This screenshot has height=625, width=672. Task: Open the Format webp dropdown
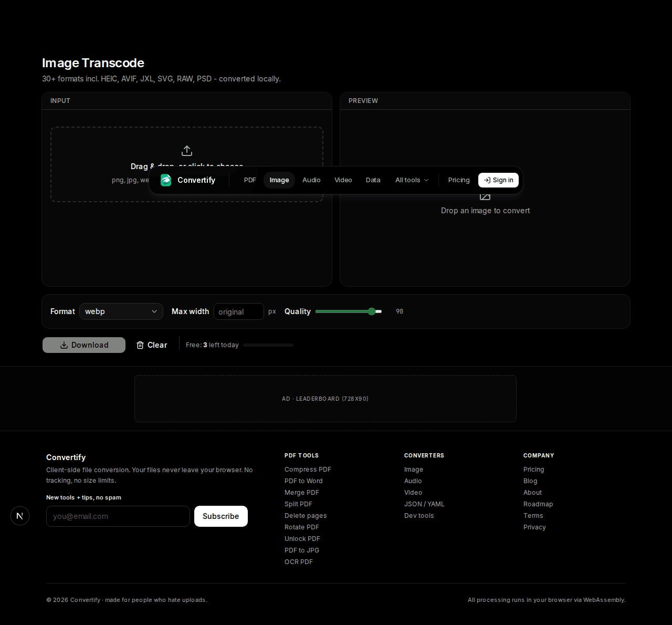click(x=121, y=311)
